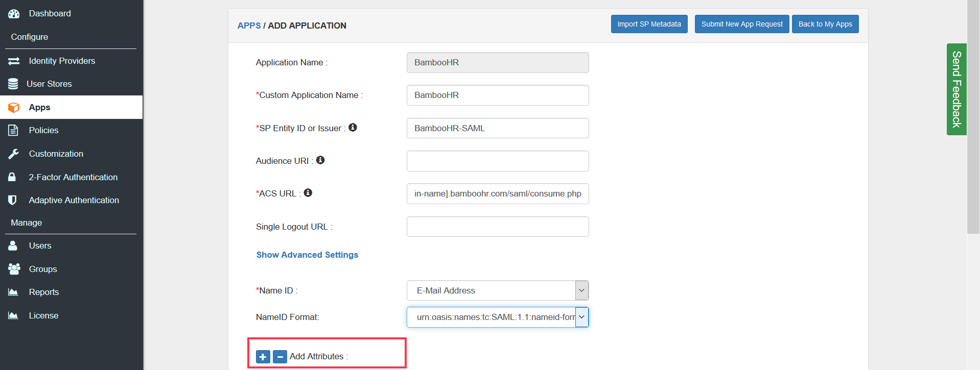980x370 pixels.
Task: Click the 2-Factor Authentication lock icon
Action: click(12, 177)
